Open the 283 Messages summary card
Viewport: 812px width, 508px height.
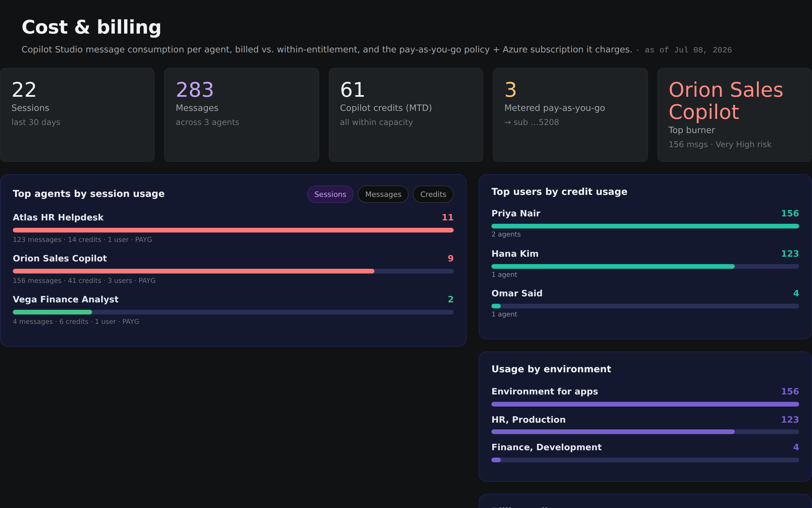(242, 115)
